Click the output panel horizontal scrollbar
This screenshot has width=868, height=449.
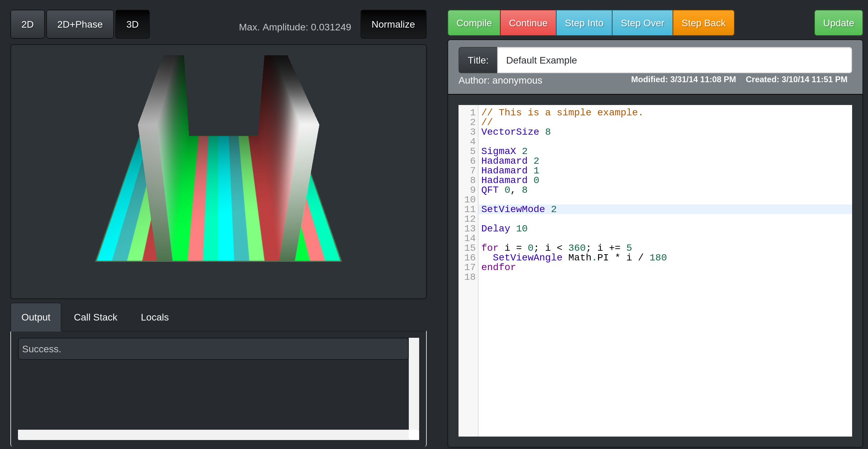213,434
